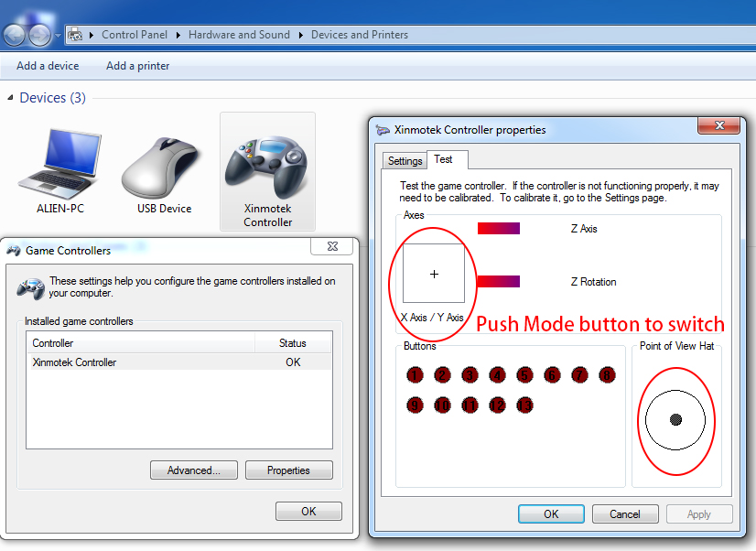
Task: Click Add a device
Action: (48, 66)
